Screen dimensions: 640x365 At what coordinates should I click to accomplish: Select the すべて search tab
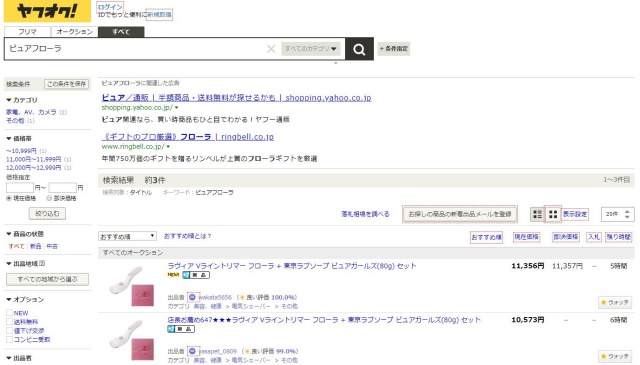click(x=121, y=32)
